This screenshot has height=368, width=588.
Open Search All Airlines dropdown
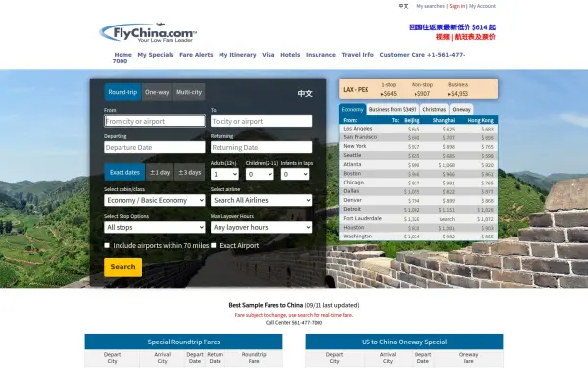tap(261, 200)
